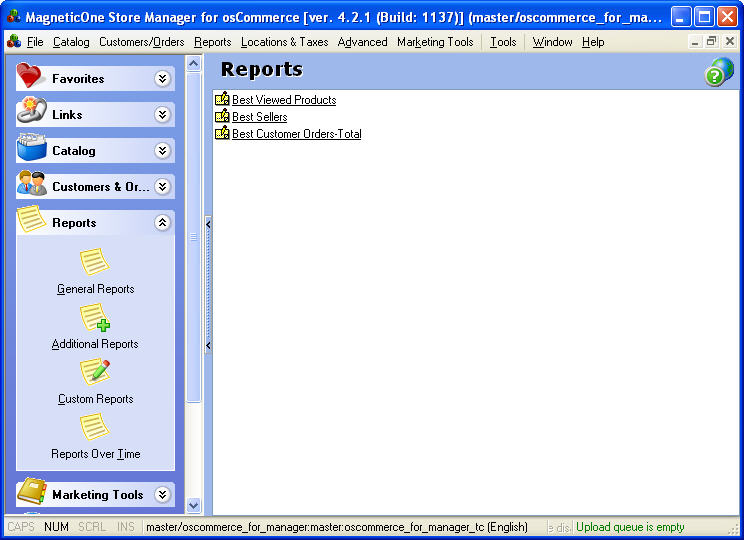Click the database connection status text

[x=337, y=527]
